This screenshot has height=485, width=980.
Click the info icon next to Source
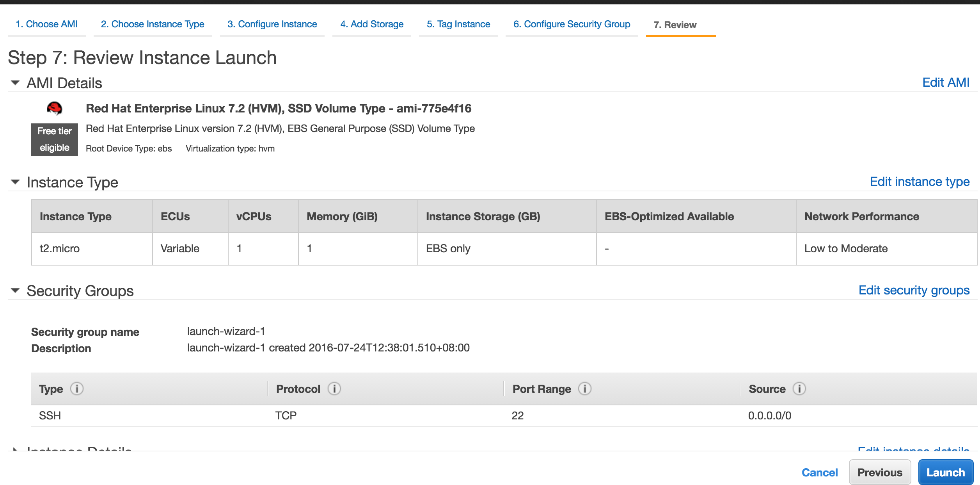tap(799, 389)
